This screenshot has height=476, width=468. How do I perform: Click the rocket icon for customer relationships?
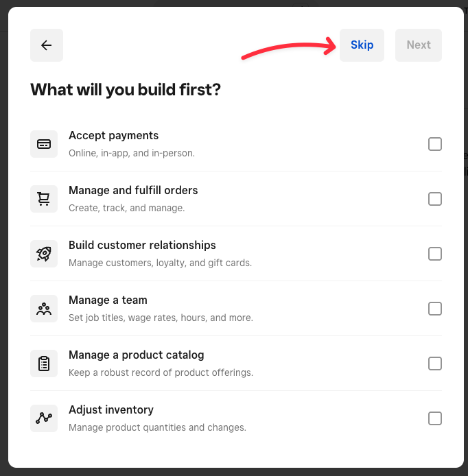click(44, 254)
